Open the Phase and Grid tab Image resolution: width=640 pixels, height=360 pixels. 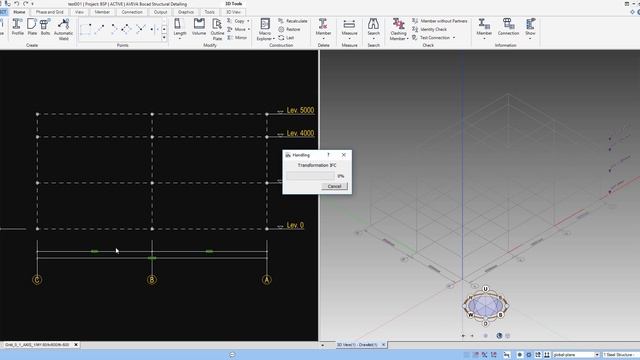click(49, 12)
